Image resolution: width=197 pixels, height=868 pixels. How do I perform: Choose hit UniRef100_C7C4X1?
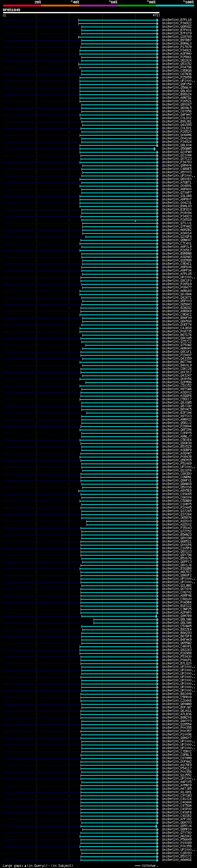pos(176,243)
